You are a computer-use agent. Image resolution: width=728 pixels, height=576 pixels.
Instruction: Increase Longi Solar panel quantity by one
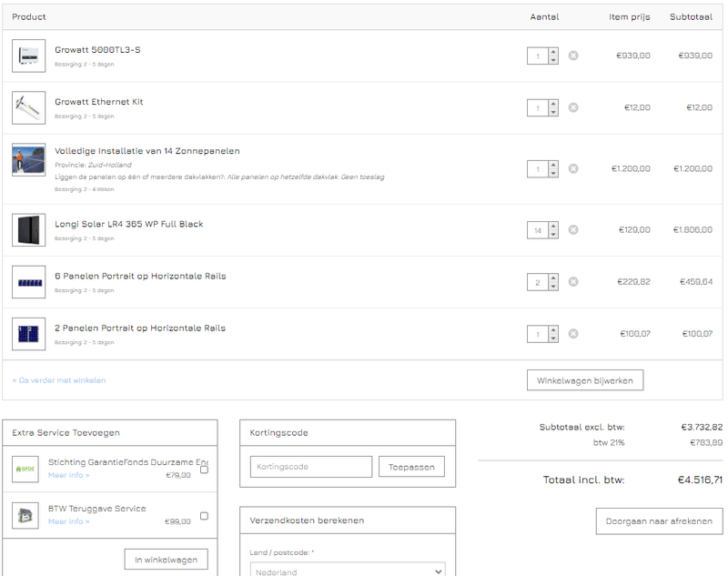pyautogui.click(x=553, y=226)
